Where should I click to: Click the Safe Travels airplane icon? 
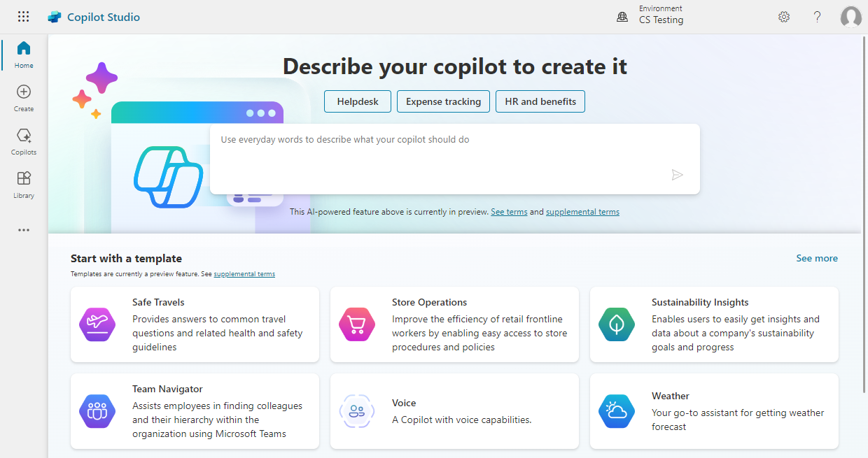[97, 324]
